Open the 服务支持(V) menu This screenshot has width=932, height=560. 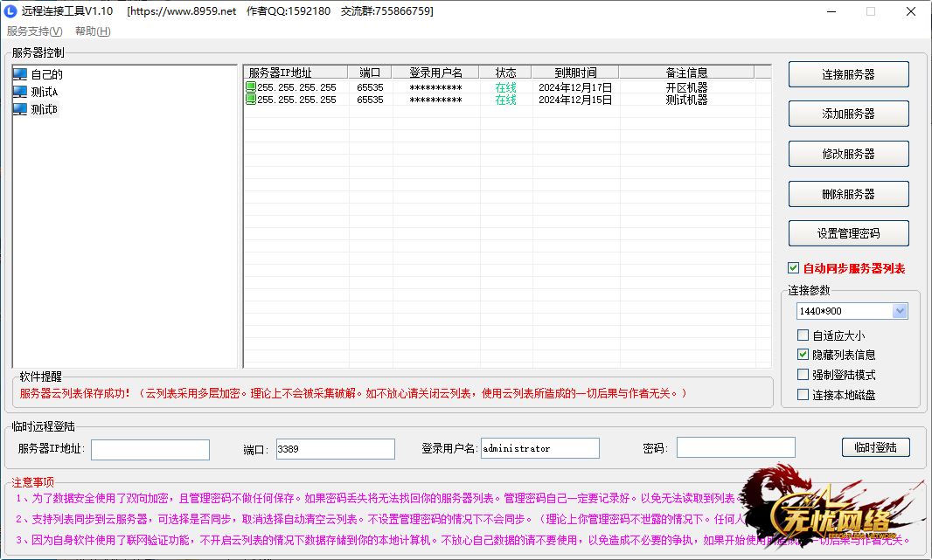click(x=34, y=31)
